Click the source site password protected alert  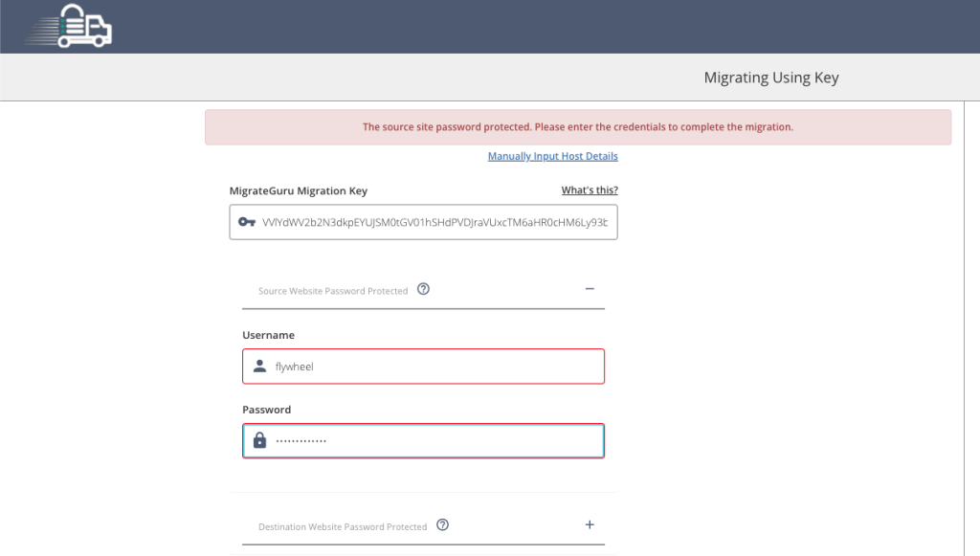tap(578, 127)
